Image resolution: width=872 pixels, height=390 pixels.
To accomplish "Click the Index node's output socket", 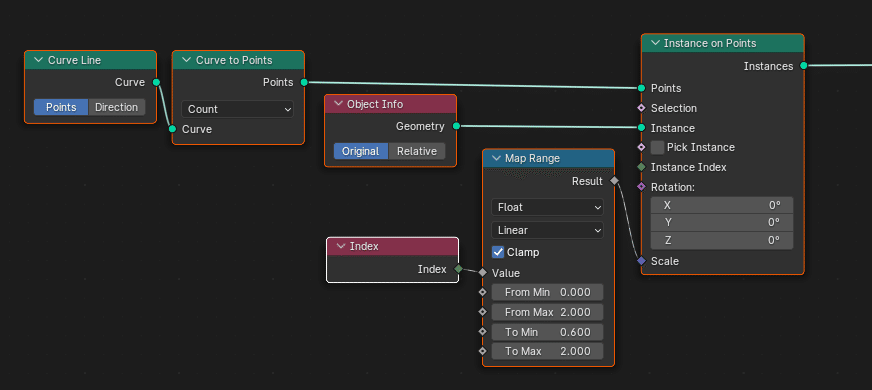I will click(x=458, y=269).
